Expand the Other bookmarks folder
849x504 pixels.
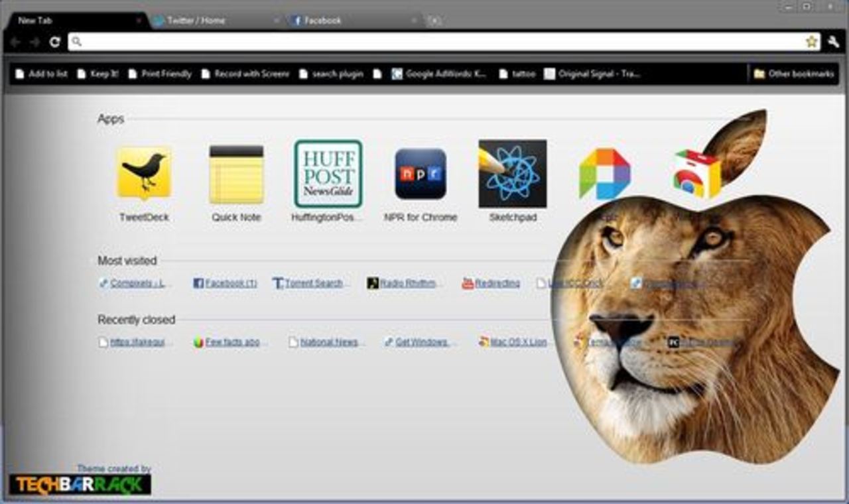[x=794, y=74]
